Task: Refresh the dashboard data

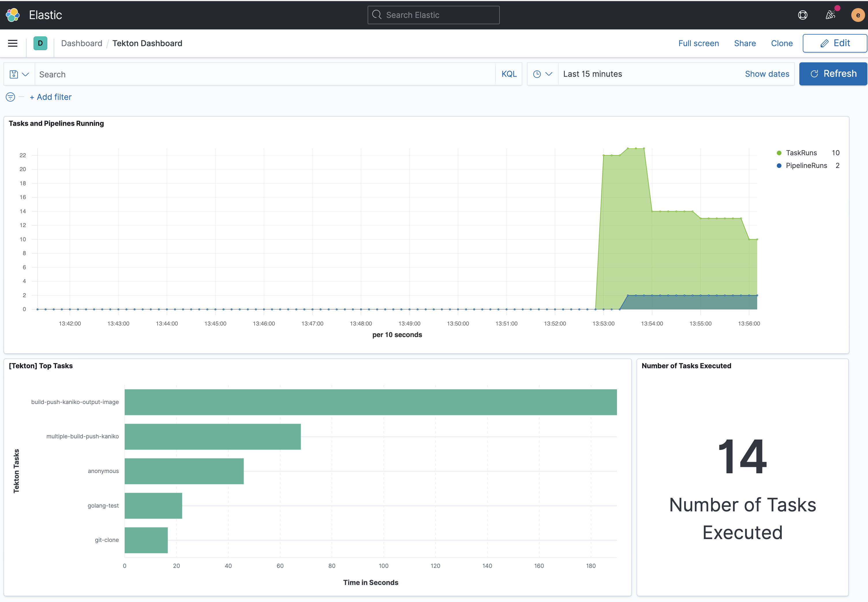Action: point(833,74)
